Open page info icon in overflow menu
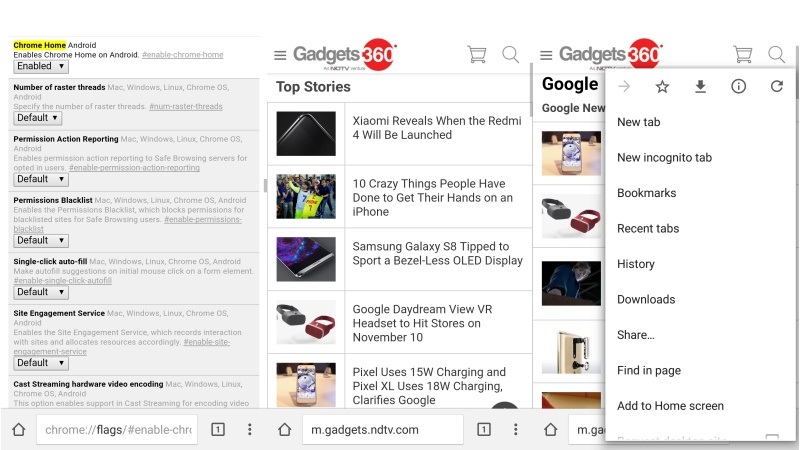The width and height of the screenshot is (800, 450). tap(738, 87)
